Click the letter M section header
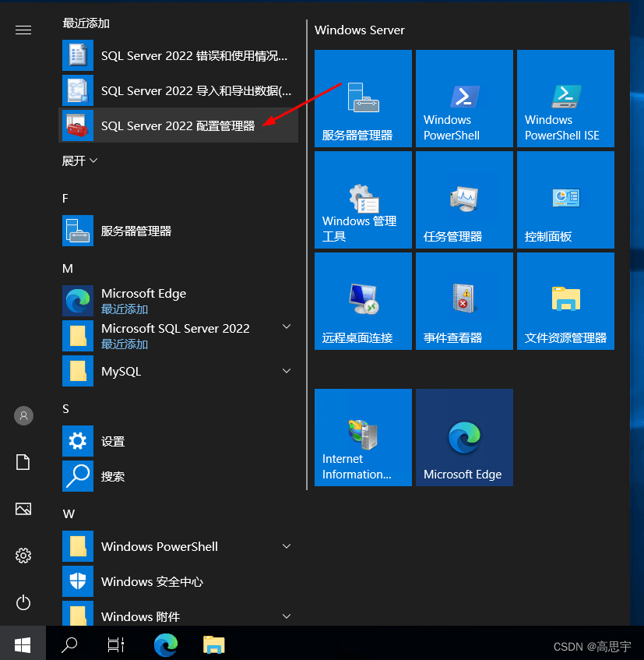 pos(68,269)
